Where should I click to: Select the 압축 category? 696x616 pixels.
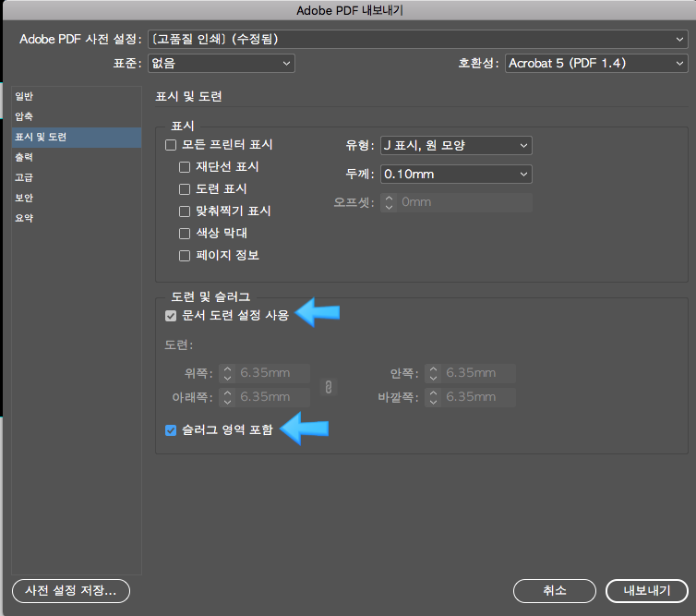[77, 116]
